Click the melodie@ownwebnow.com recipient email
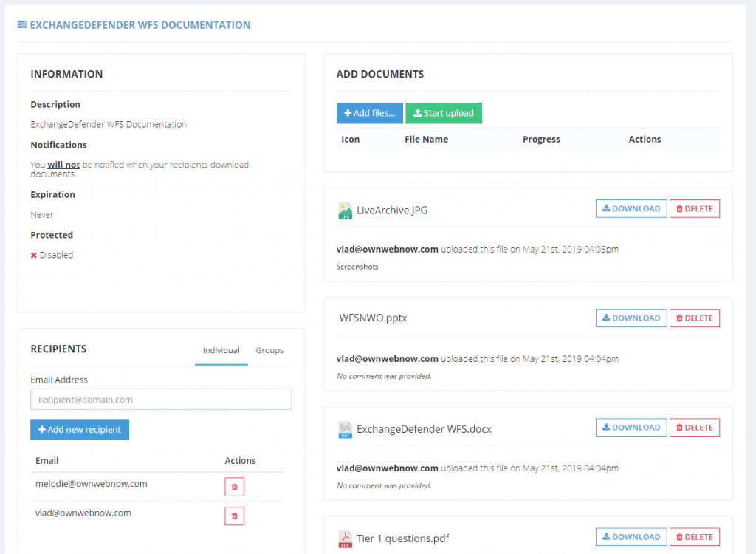This screenshot has width=756, height=554. 91,484
